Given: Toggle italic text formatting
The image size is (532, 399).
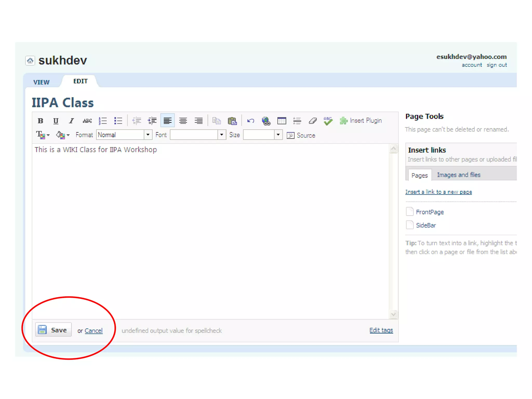Looking at the screenshot, I should (71, 121).
